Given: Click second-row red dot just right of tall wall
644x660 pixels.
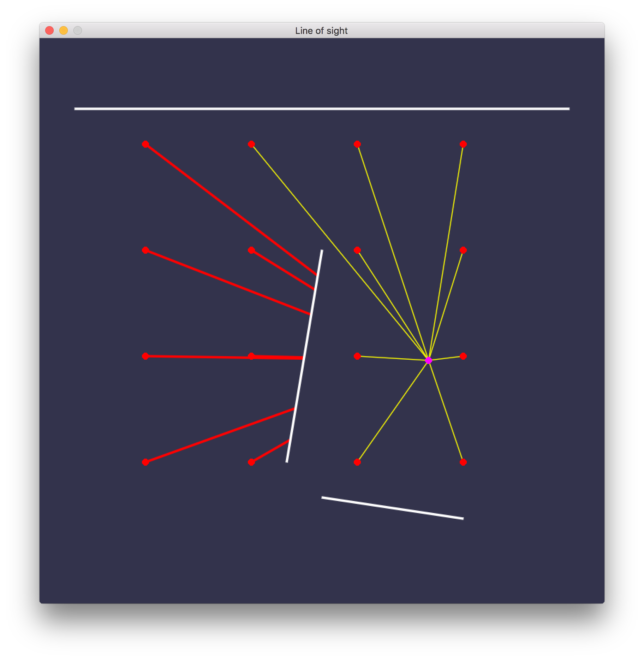Looking at the screenshot, I should [357, 250].
